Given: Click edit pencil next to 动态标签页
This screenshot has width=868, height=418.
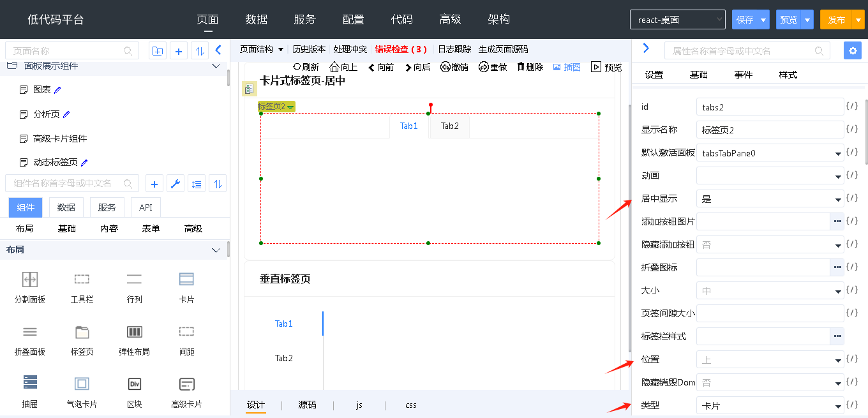Looking at the screenshot, I should pyautogui.click(x=84, y=163).
